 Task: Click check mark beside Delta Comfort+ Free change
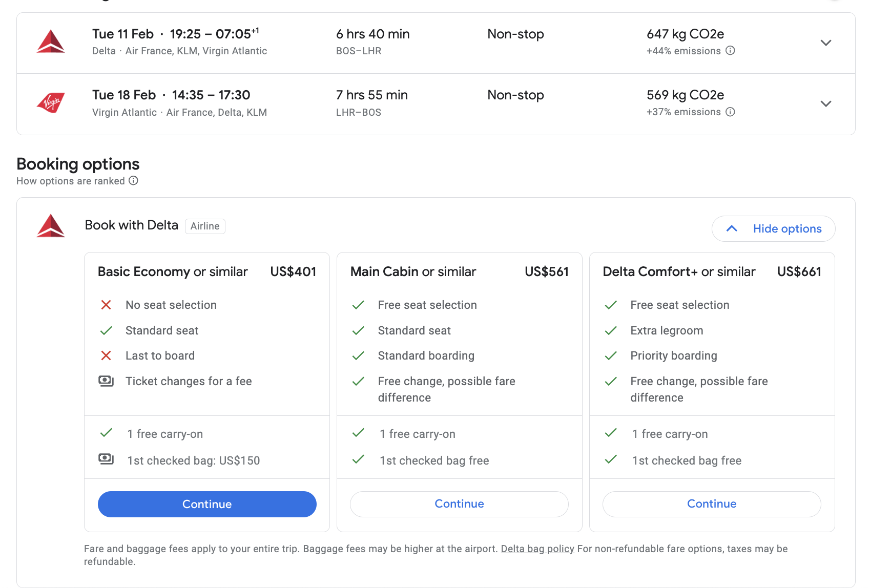pyautogui.click(x=611, y=381)
